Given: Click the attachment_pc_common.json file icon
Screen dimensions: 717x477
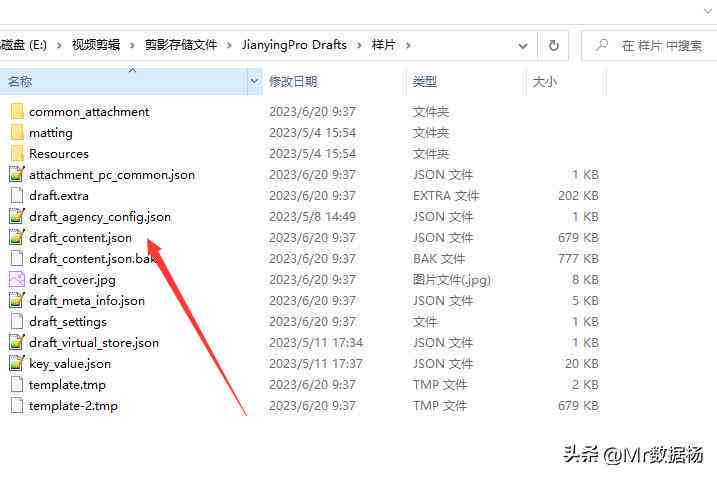Looking at the screenshot, I should (17, 175).
